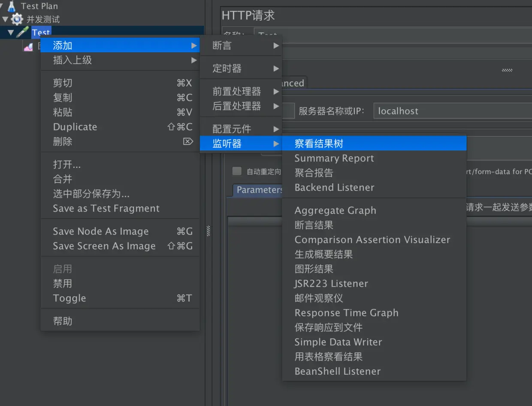Choose Save Screen As Image

click(120, 246)
